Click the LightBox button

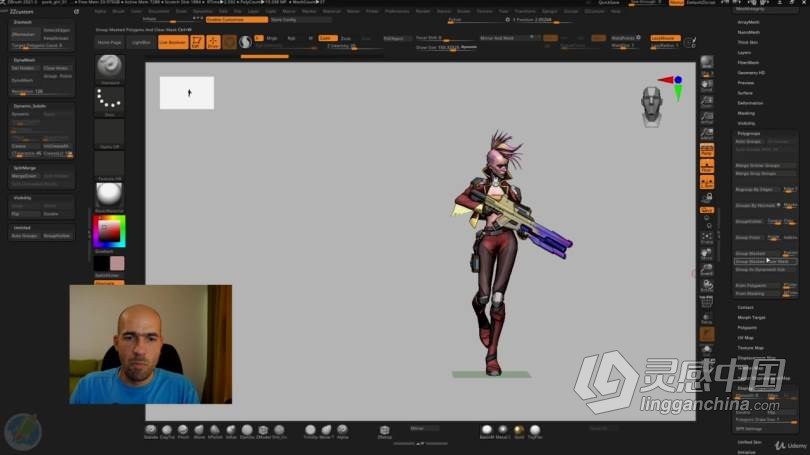tap(141, 42)
